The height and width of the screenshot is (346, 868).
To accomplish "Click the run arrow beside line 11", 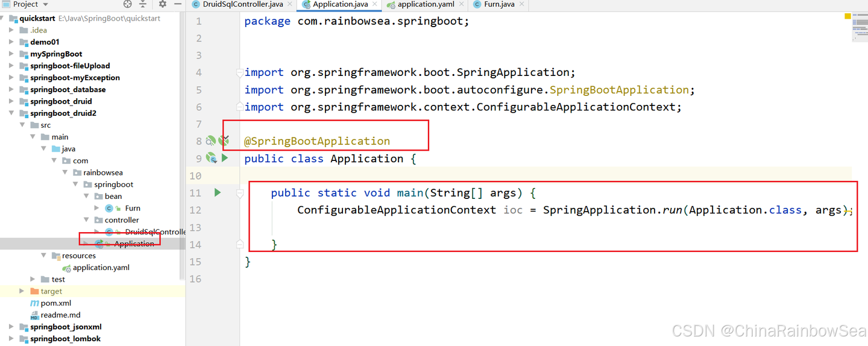I will point(218,192).
